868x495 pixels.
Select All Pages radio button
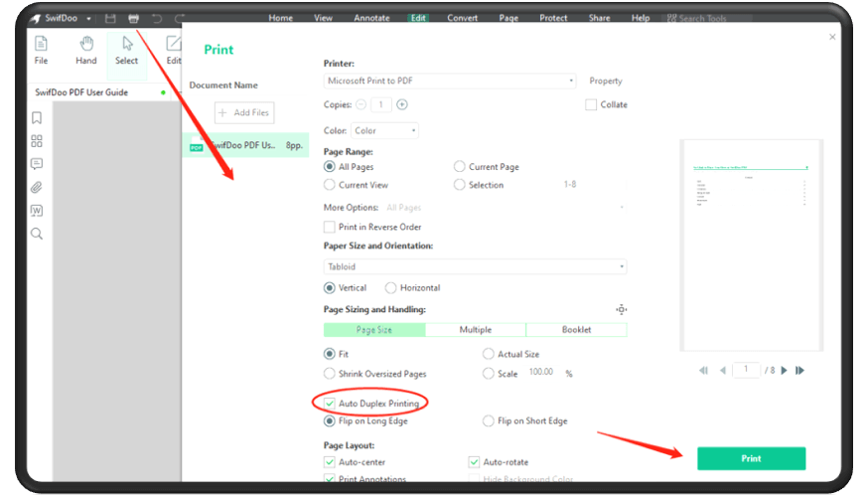[330, 166]
